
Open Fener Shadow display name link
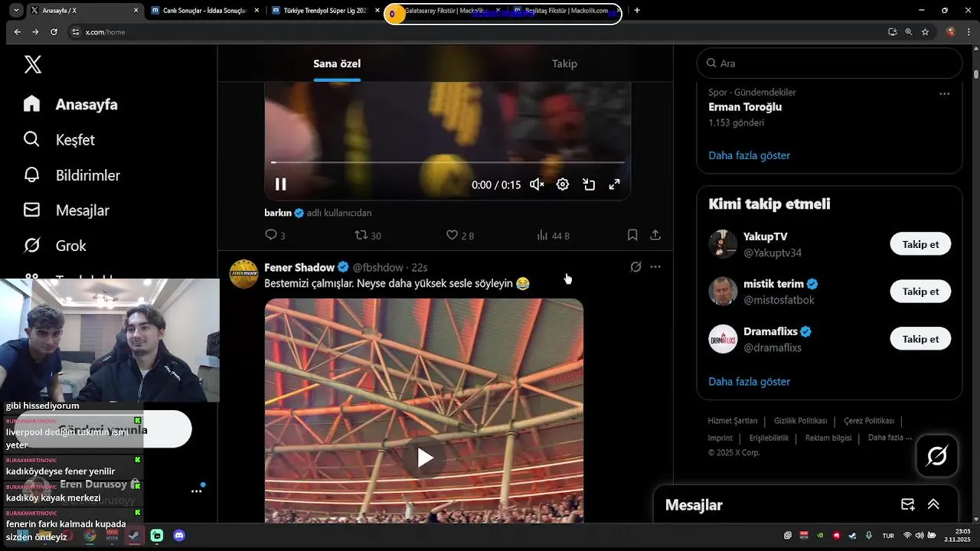coord(299,267)
